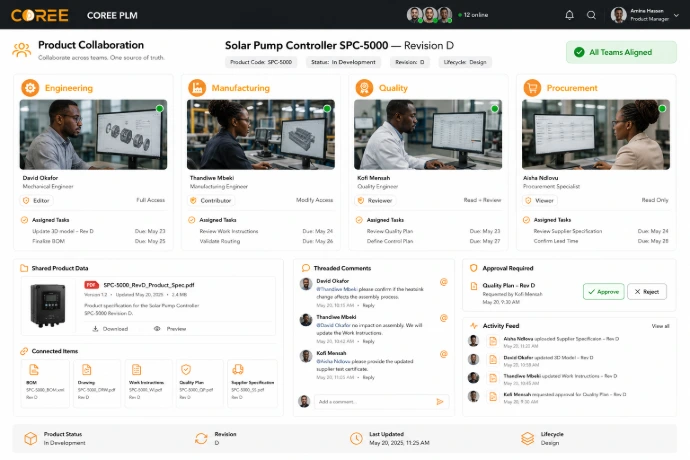
Task: Click the search magnifier icon
Action: [x=591, y=15]
